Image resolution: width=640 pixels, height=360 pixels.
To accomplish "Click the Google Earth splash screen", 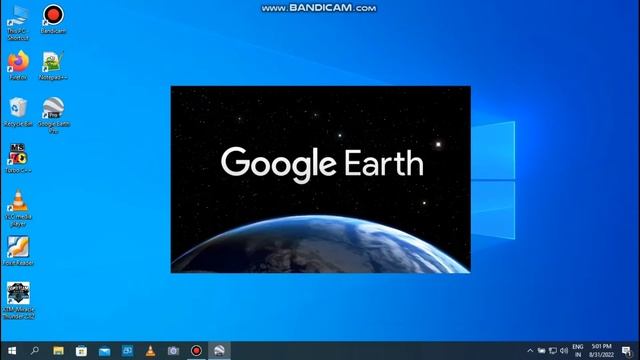I will coord(320,179).
